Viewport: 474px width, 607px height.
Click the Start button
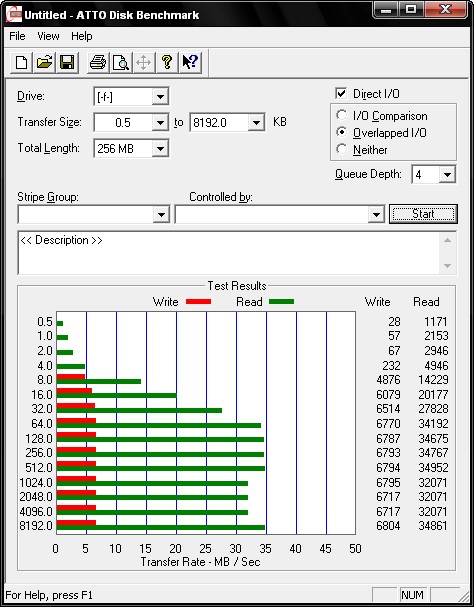(423, 214)
